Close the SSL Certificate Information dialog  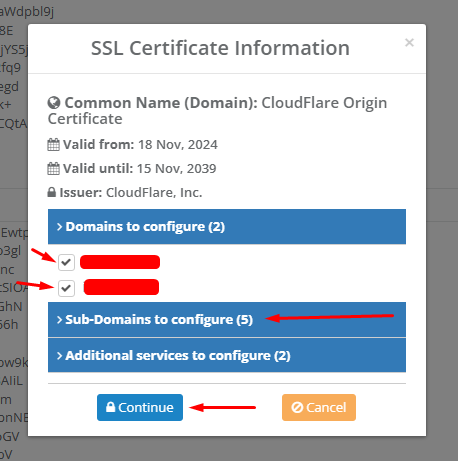409,43
